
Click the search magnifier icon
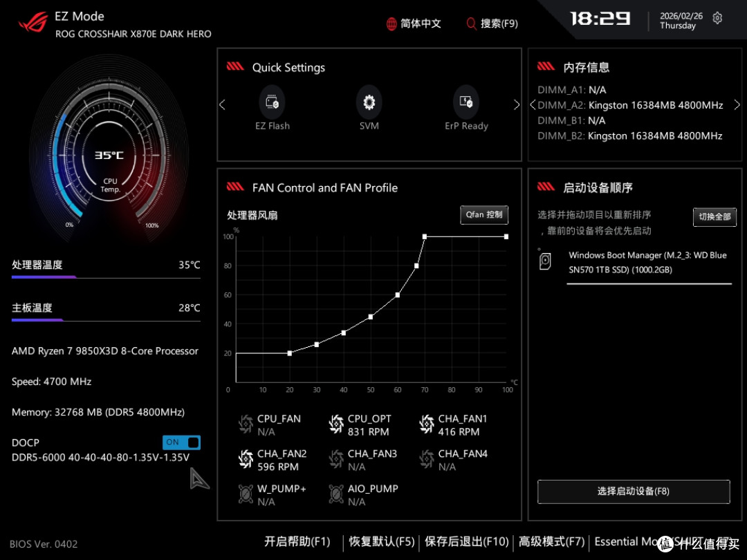tap(471, 24)
